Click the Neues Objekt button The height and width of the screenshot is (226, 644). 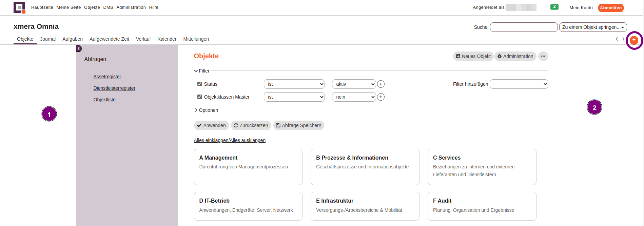473,56
